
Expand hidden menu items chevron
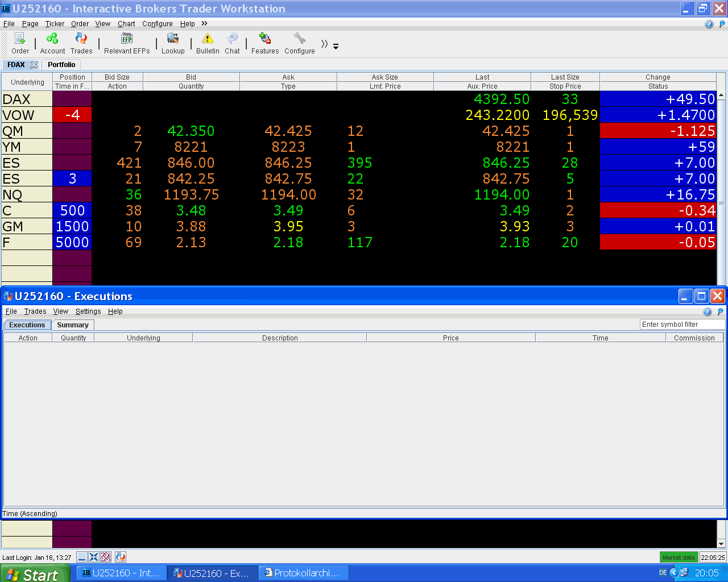[204, 23]
